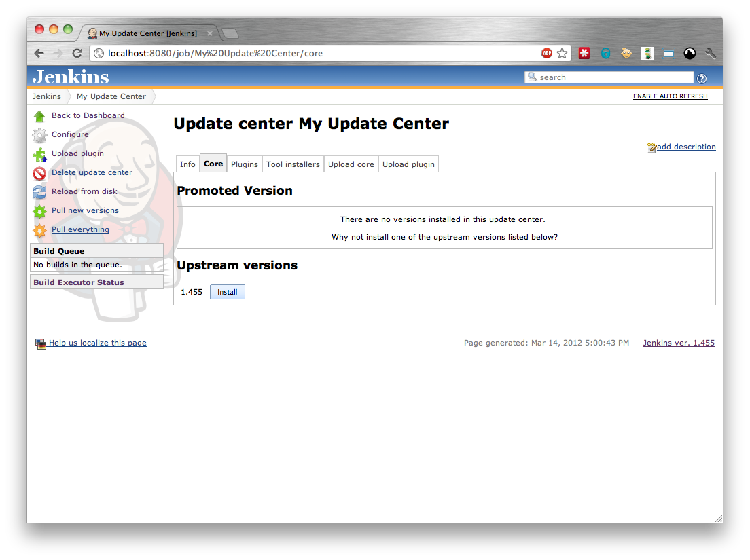Open the Plugins tab

tap(245, 164)
